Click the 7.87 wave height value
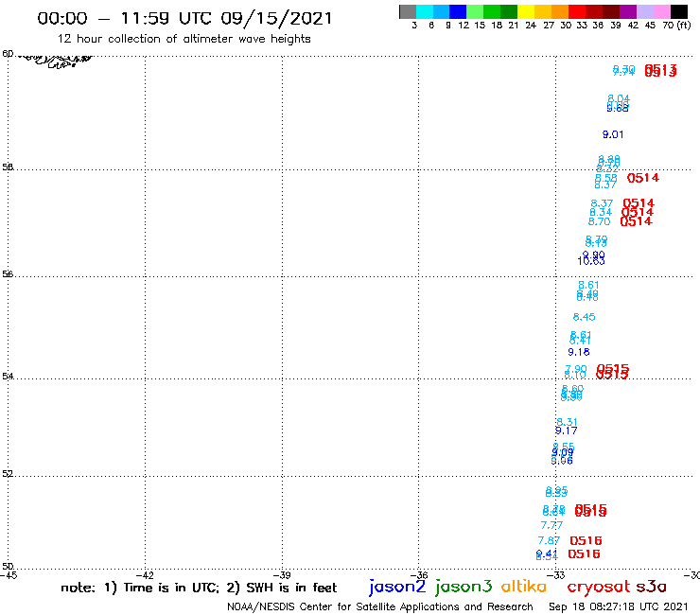Image resolution: width=700 pixels, height=615 pixels. click(x=549, y=540)
